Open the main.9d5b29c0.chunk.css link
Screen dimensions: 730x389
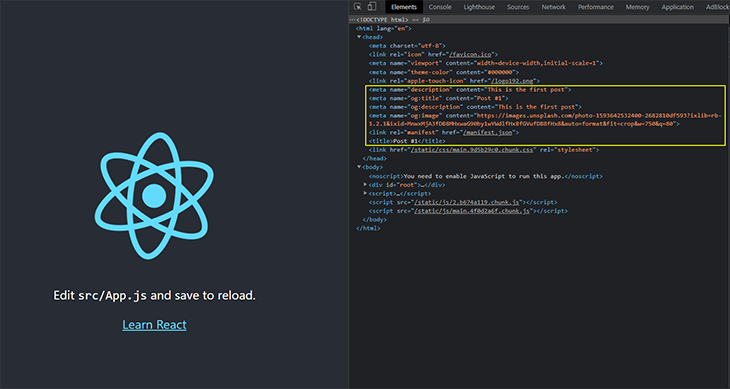point(473,150)
